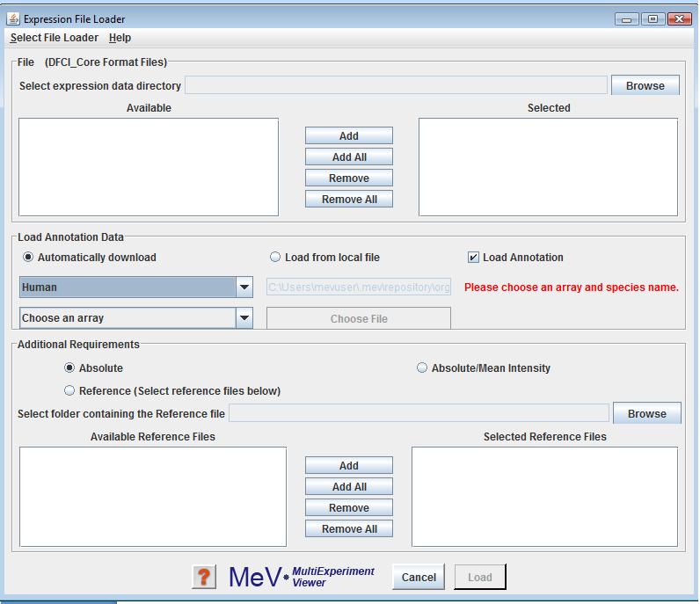This screenshot has width=700, height=604.
Task: Click inside the Available files list box
Action: pyautogui.click(x=148, y=167)
